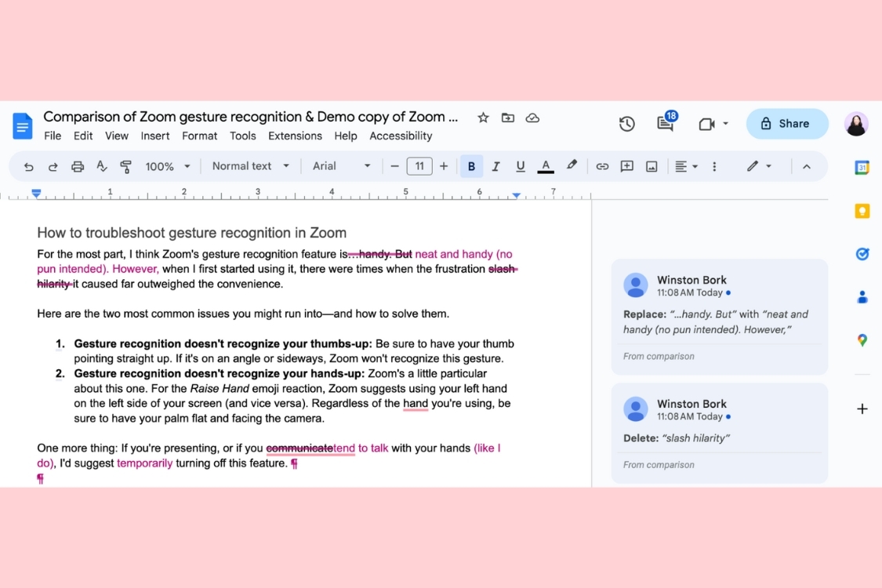Image resolution: width=882 pixels, height=588 pixels.
Task: Toggle underline formatting
Action: coord(521,166)
